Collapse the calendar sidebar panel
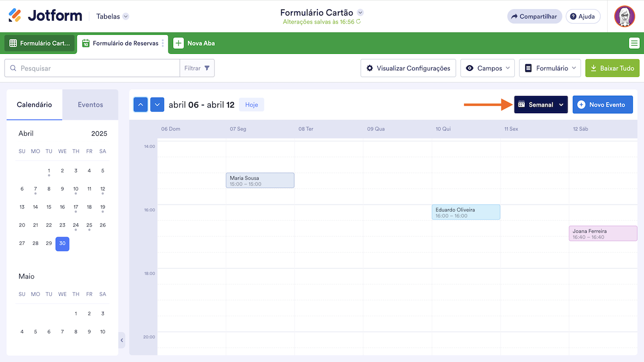Image resolution: width=644 pixels, height=362 pixels. click(122, 340)
